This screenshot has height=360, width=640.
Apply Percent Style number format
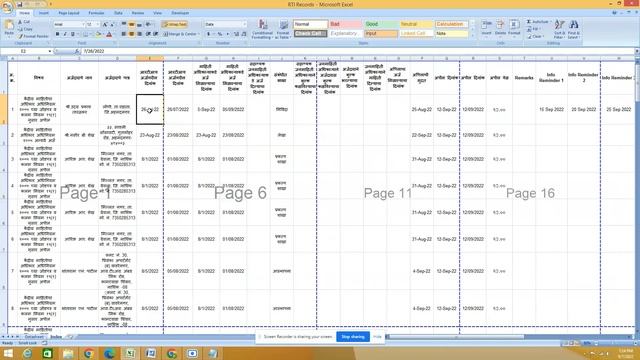(220, 34)
